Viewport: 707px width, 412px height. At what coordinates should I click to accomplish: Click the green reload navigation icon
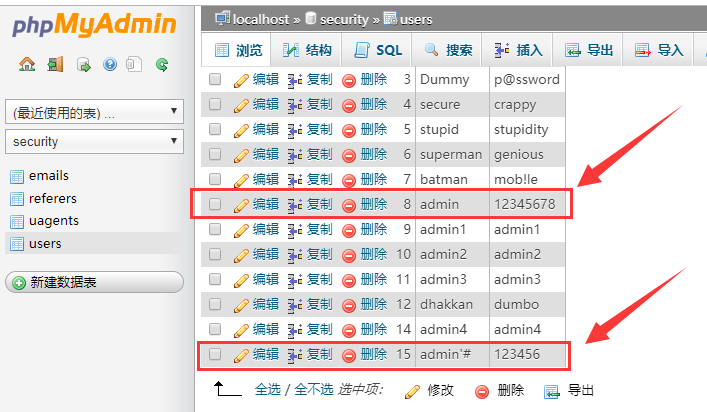162,65
